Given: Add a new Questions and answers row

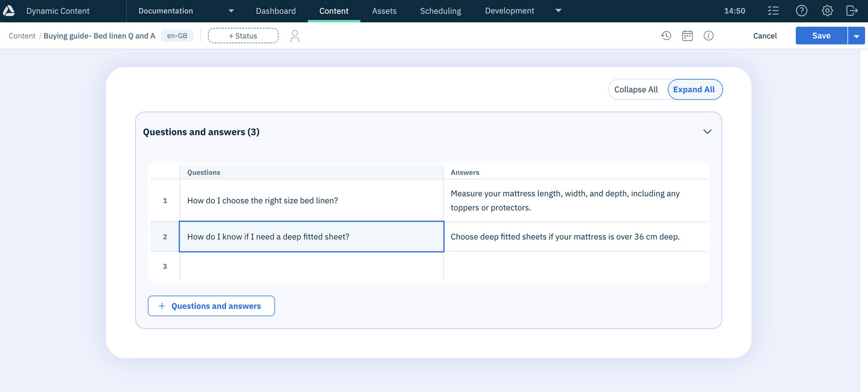Looking at the screenshot, I should pyautogui.click(x=211, y=306).
